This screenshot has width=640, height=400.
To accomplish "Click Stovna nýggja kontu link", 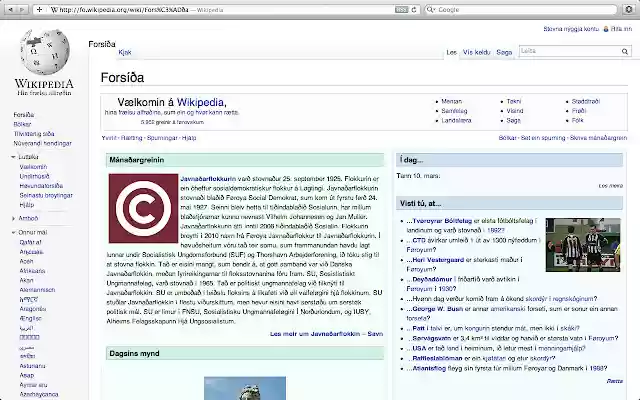I will [x=571, y=29].
